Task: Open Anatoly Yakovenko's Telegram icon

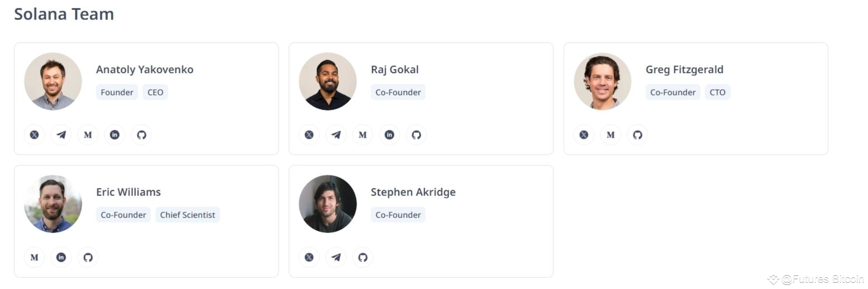Action: [61, 135]
